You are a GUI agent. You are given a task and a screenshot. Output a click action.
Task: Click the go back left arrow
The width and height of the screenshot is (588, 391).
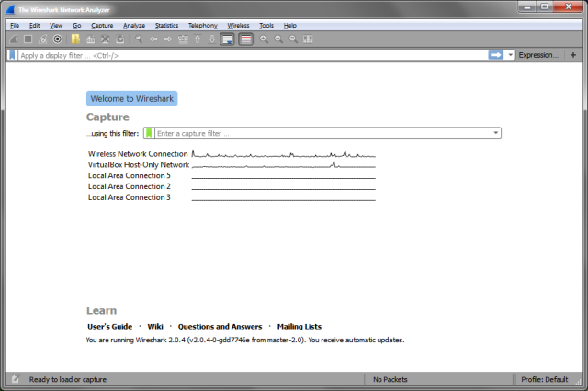coord(153,39)
